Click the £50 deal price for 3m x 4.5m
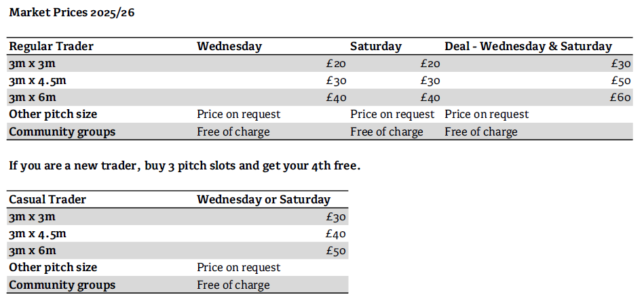 (621, 81)
